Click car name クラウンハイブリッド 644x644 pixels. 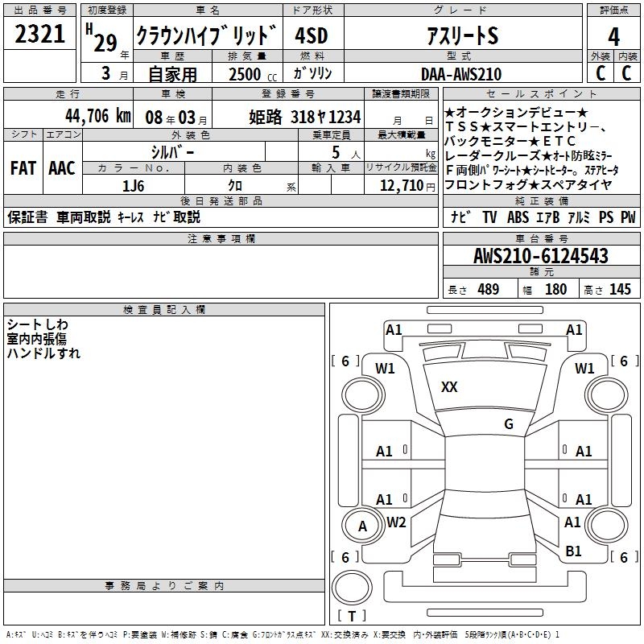pyautogui.click(x=207, y=35)
